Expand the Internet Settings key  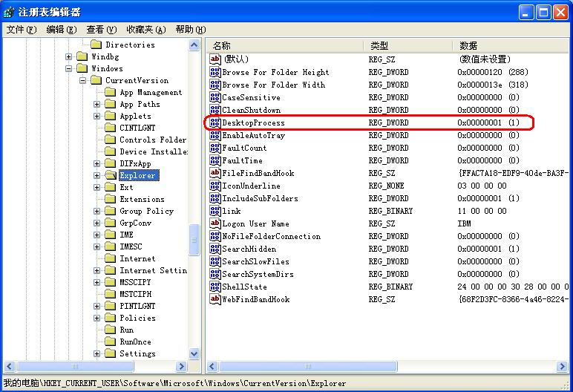tap(96, 270)
